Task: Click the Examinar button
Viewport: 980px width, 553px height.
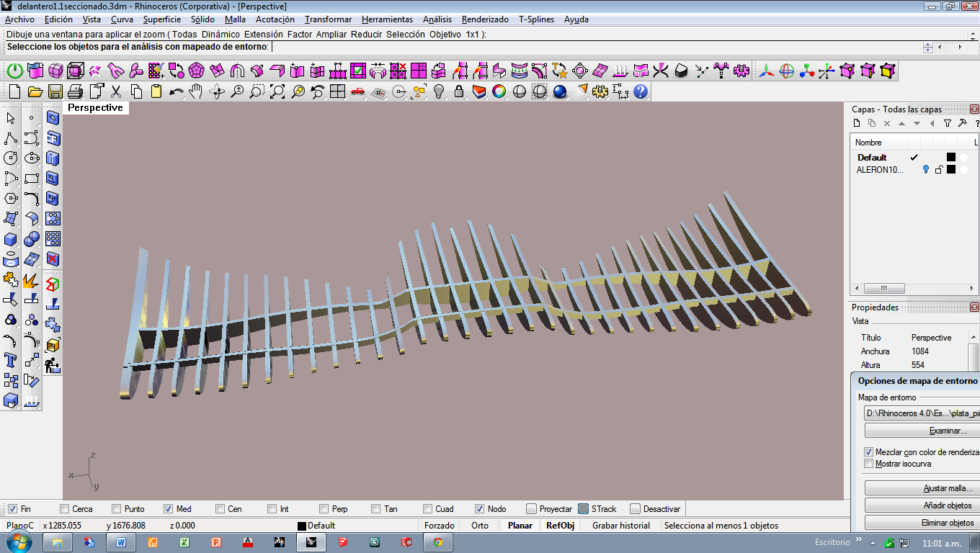Action: tap(947, 431)
